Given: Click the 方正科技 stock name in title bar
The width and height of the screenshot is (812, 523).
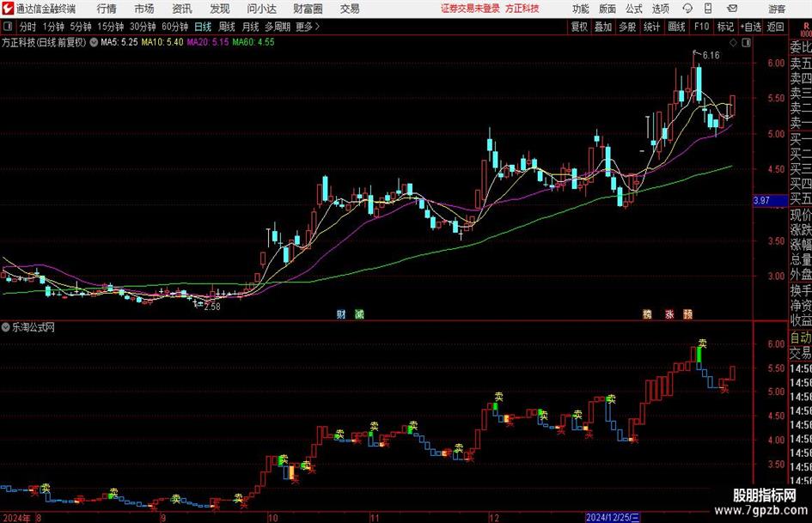Looking at the screenshot, I should pos(522,9).
